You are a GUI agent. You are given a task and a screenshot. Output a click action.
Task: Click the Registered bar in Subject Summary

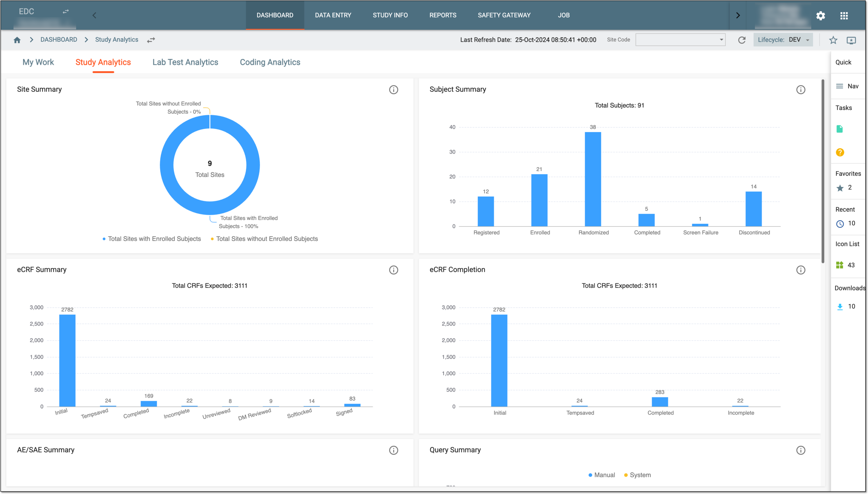click(x=486, y=212)
